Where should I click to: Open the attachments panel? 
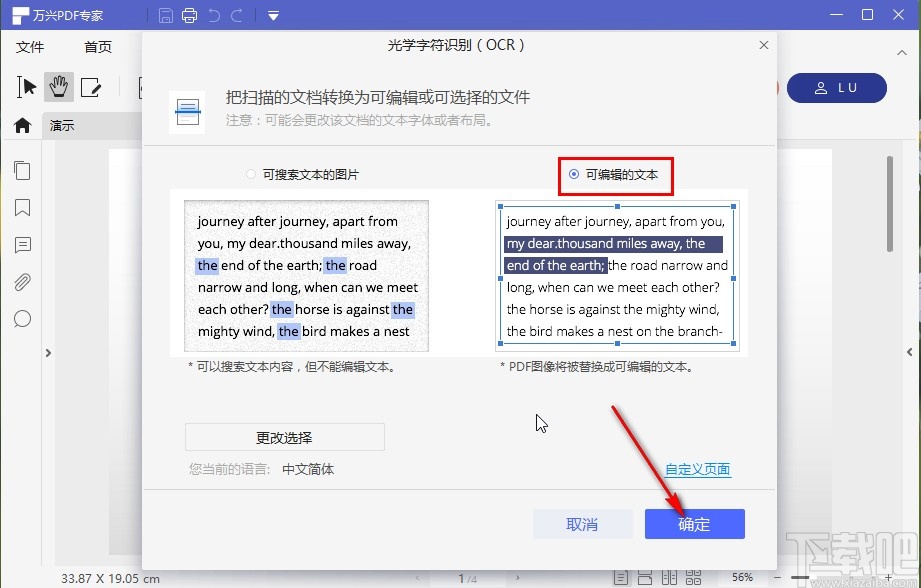click(x=22, y=282)
